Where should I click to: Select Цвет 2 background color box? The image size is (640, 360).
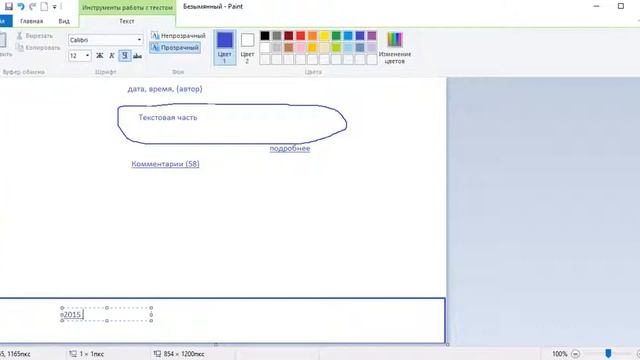247,47
